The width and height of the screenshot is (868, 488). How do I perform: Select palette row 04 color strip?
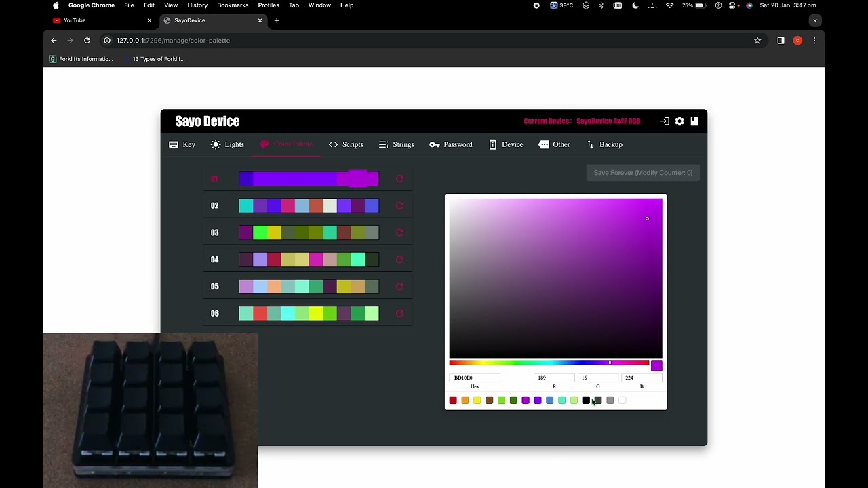[309, 260]
